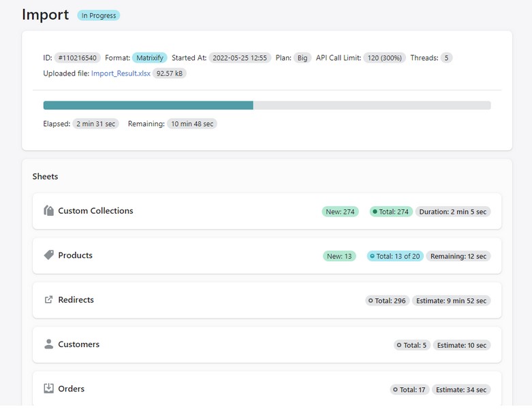
Task: Click the 92.57 kB file size badge
Action: 170,73
